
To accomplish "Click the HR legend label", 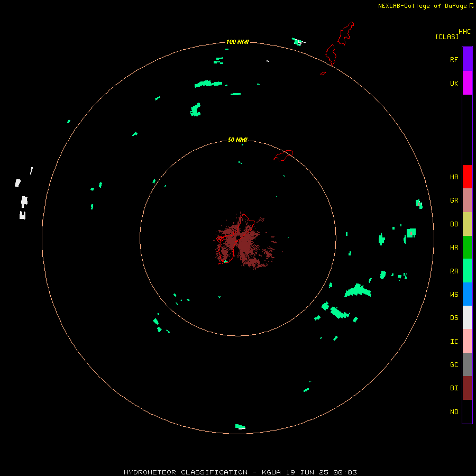I will [x=454, y=248].
